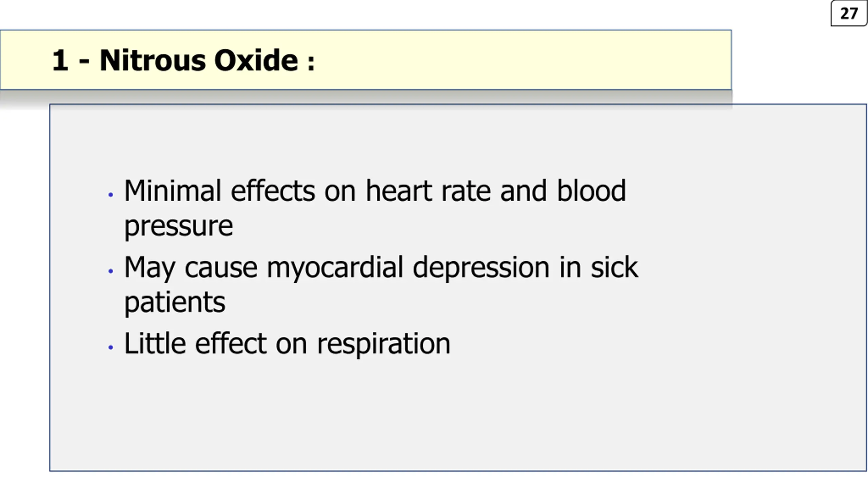Click the empty gray area below the bullets
The height and width of the screenshot is (488, 868).
tap(458, 417)
